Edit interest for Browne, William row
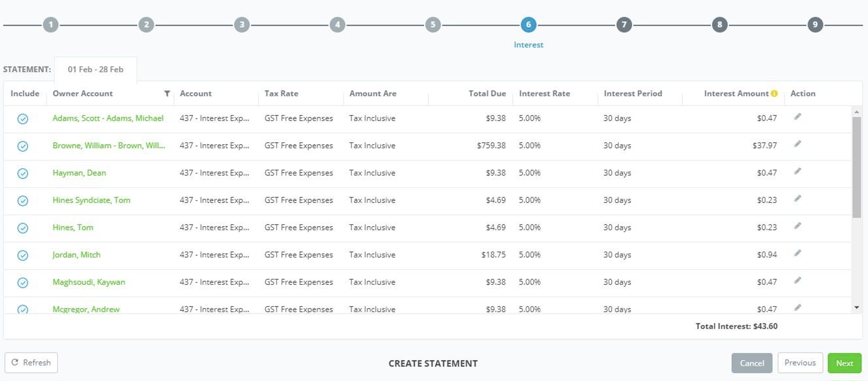This screenshot has height=381, width=868. click(797, 144)
